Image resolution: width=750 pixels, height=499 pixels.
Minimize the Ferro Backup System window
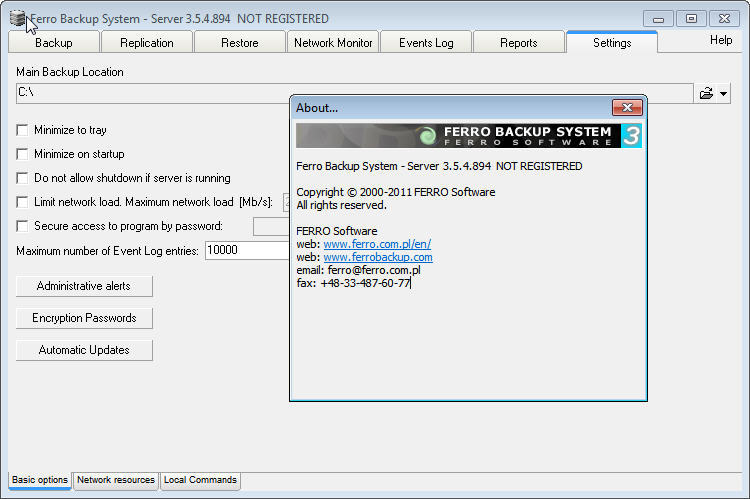(x=658, y=19)
